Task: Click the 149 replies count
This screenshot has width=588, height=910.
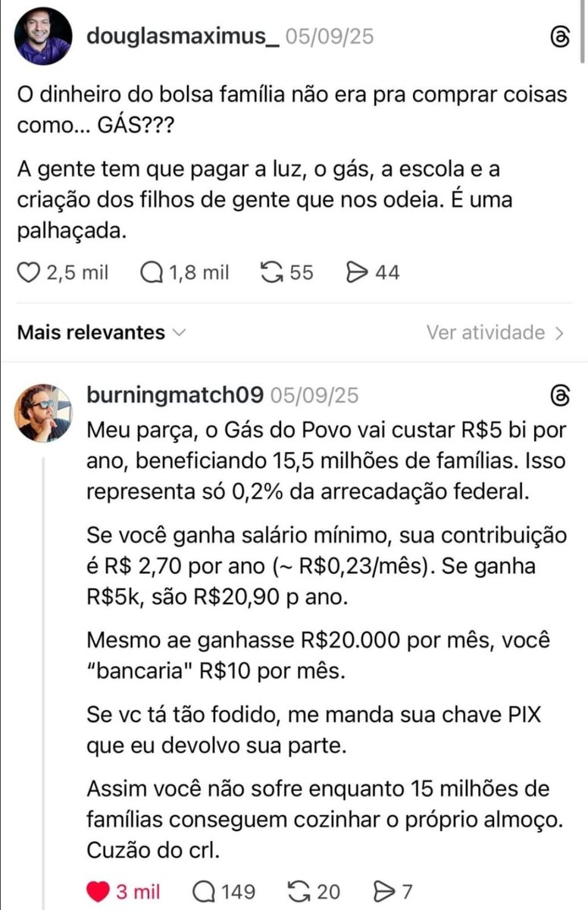Action: [x=234, y=892]
